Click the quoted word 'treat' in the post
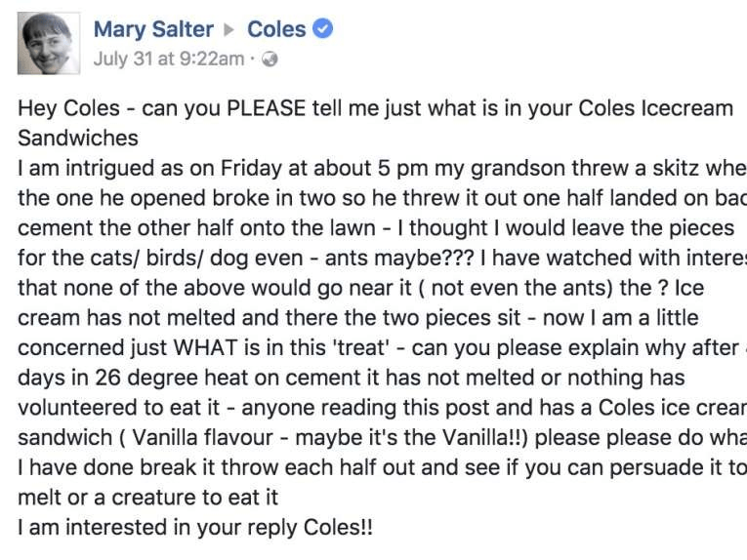The height and width of the screenshot is (560, 747). 360,347
